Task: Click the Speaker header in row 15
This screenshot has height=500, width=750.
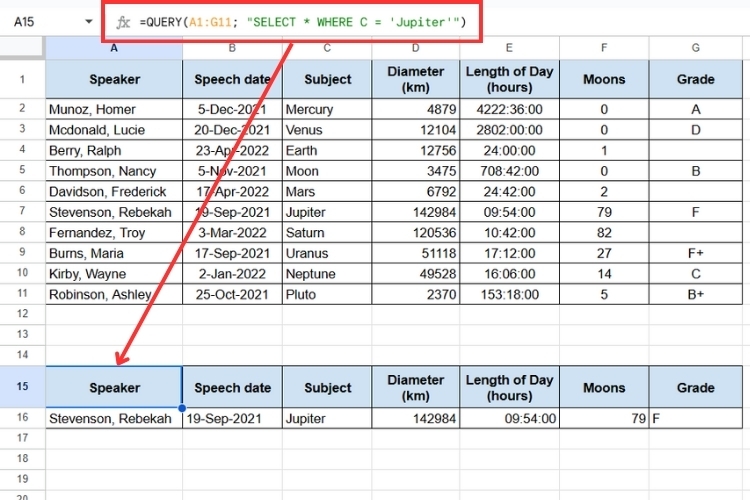Action: tap(114, 387)
